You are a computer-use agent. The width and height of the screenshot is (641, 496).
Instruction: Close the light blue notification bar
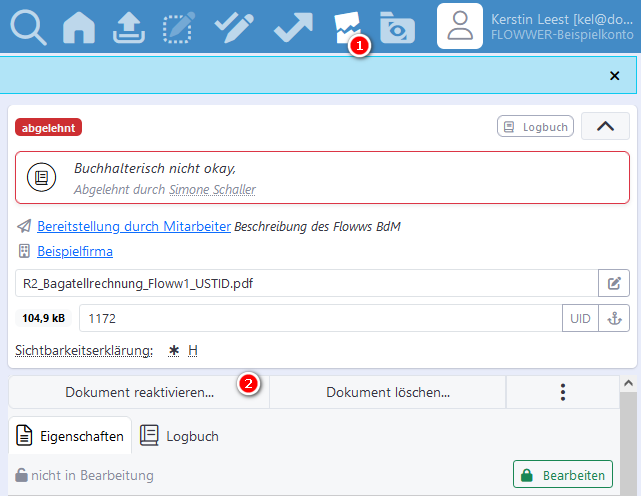click(x=615, y=75)
